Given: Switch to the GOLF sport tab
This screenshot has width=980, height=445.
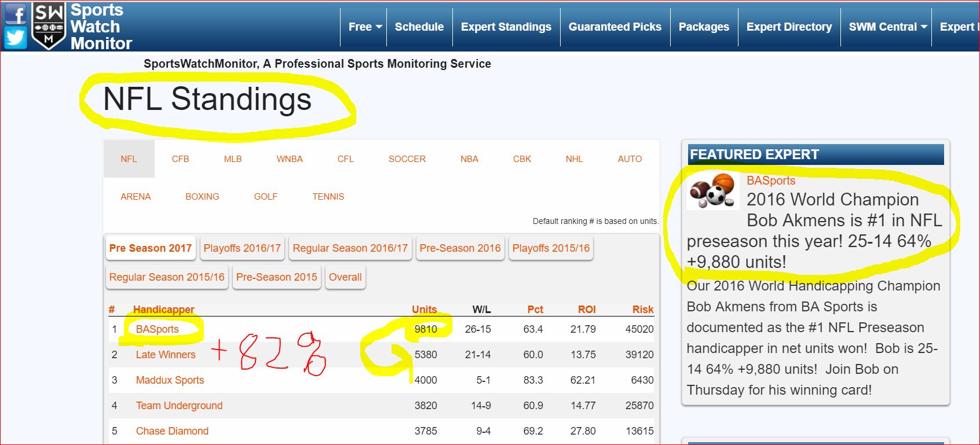Looking at the screenshot, I should click(x=266, y=196).
